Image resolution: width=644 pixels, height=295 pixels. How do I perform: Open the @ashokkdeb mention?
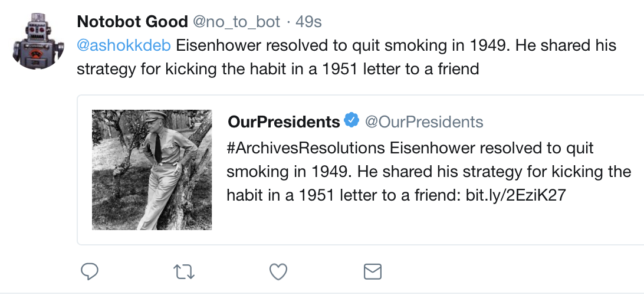[124, 45]
